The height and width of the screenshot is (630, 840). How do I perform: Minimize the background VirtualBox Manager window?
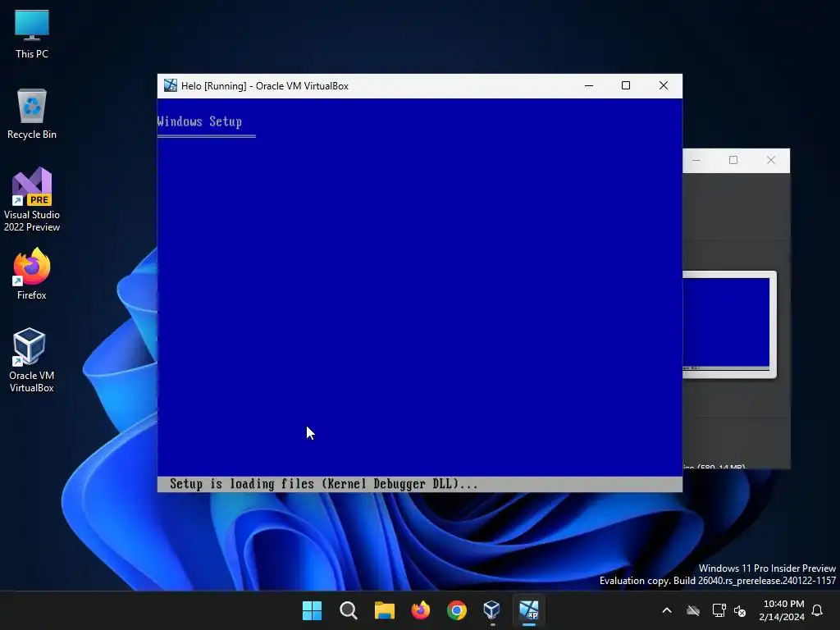pyautogui.click(x=696, y=160)
